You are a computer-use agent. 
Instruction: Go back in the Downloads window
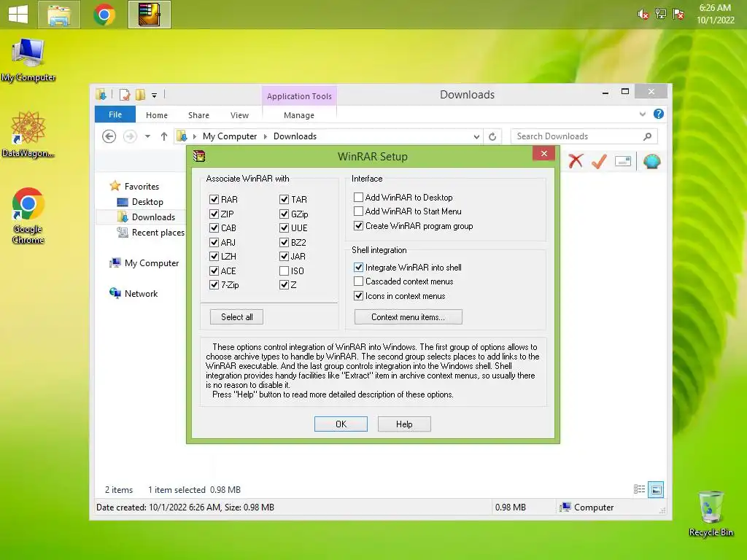tap(109, 136)
